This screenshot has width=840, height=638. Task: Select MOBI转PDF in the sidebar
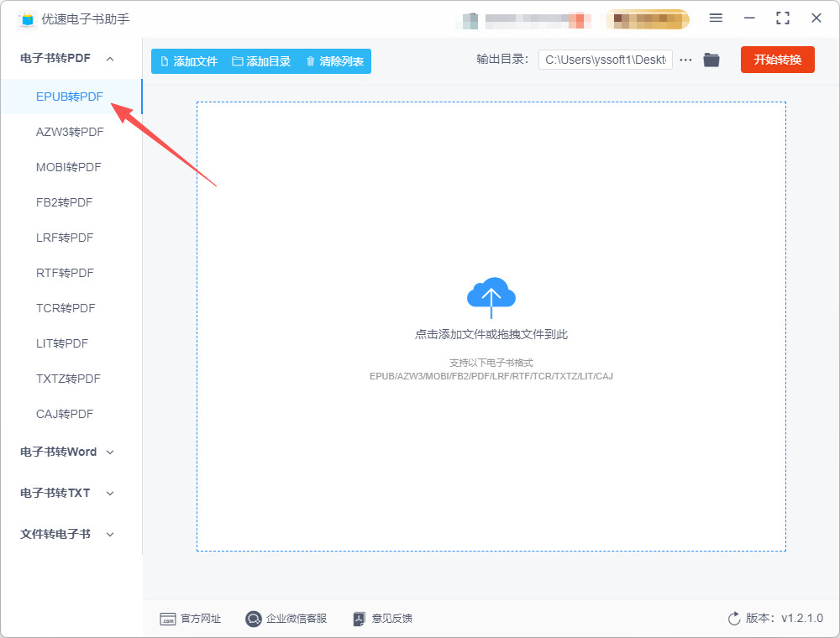pyautogui.click(x=69, y=167)
